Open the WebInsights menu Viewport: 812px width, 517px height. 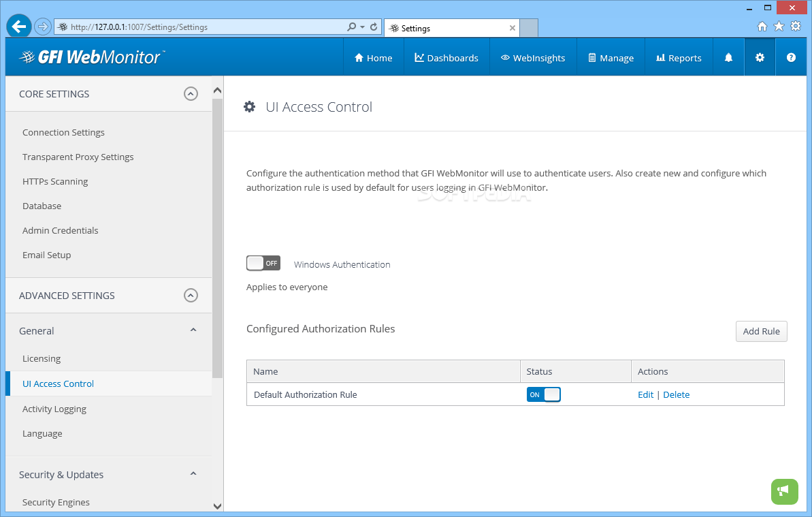[x=533, y=57]
